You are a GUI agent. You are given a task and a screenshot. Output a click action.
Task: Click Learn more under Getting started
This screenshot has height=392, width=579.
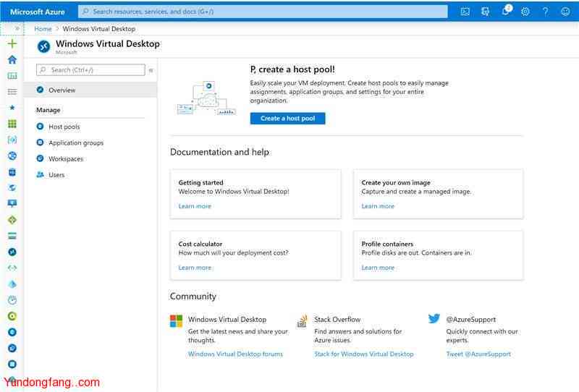(x=195, y=206)
